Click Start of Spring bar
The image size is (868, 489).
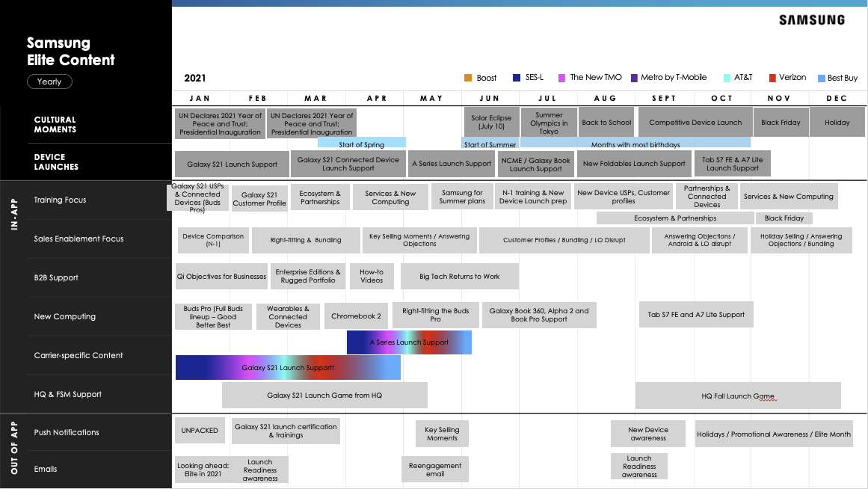coord(362,143)
